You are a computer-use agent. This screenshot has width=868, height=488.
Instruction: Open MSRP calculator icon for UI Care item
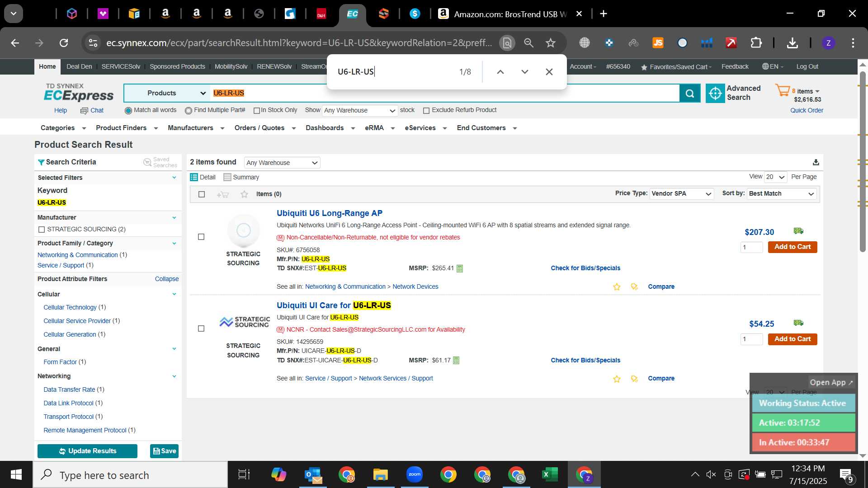coord(456,361)
